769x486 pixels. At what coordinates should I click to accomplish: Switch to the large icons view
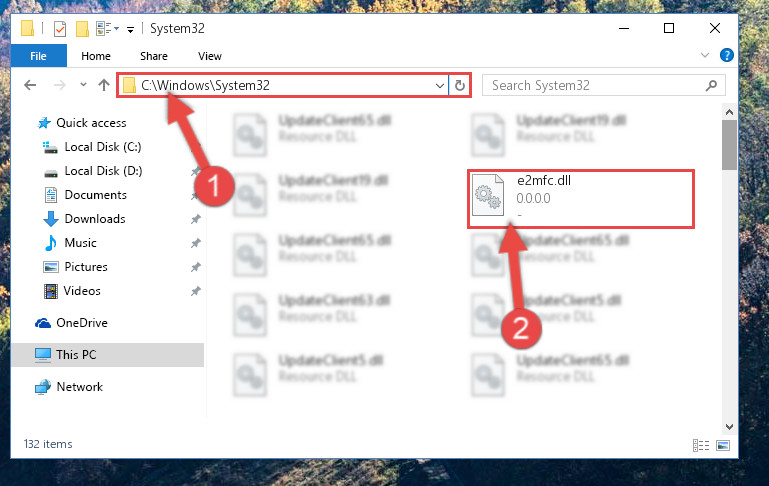(723, 445)
